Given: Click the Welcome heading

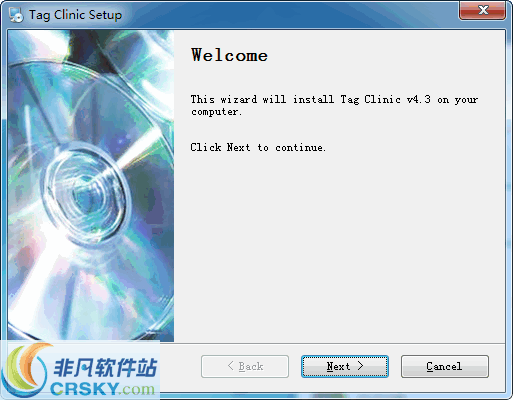Looking at the screenshot, I should pos(229,55).
